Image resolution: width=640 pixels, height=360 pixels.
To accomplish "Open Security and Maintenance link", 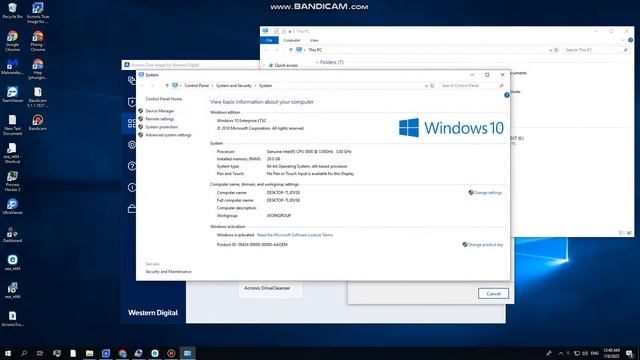I will (x=168, y=272).
